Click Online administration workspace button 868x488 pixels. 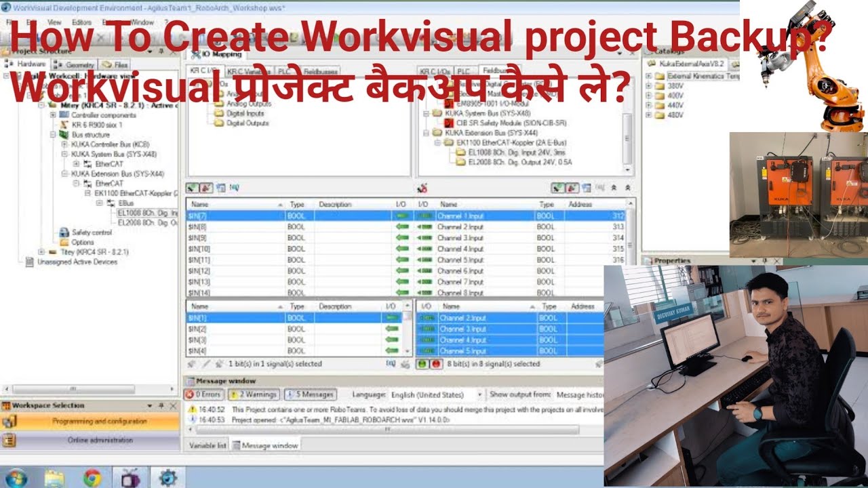click(x=90, y=441)
